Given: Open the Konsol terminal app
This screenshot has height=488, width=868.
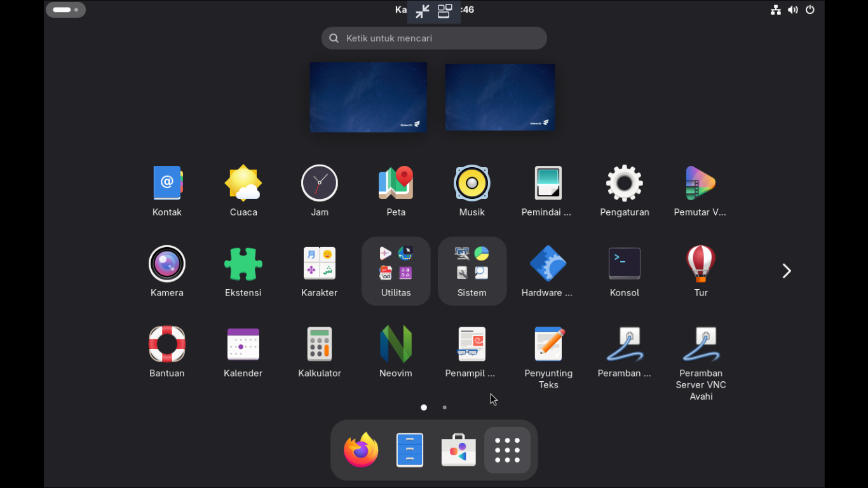Looking at the screenshot, I should pyautogui.click(x=625, y=271).
